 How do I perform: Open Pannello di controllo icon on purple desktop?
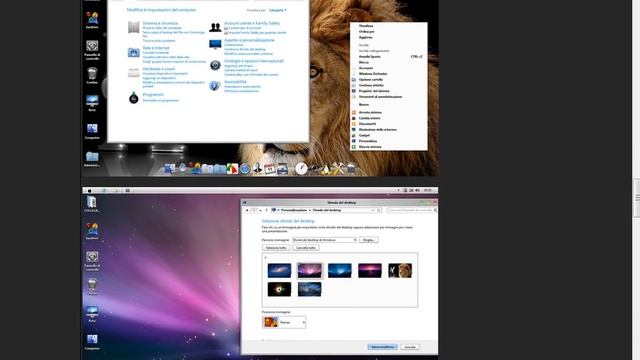tap(92, 257)
